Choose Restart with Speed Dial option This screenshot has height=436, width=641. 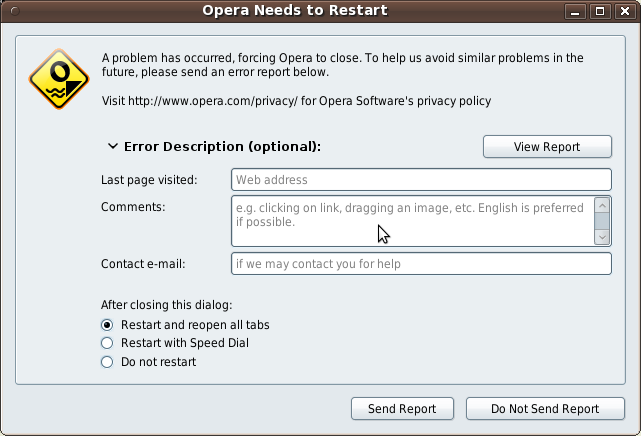[108, 343]
